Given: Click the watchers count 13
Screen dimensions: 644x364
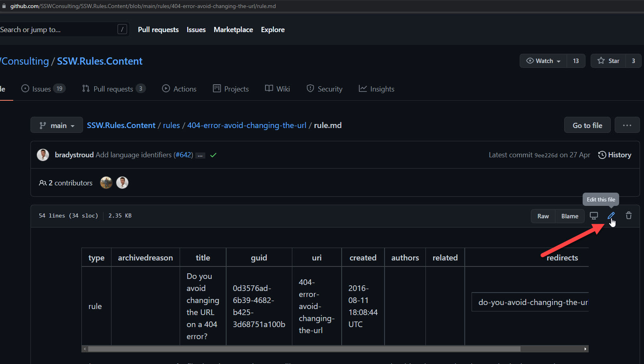Looking at the screenshot, I should coord(576,61).
